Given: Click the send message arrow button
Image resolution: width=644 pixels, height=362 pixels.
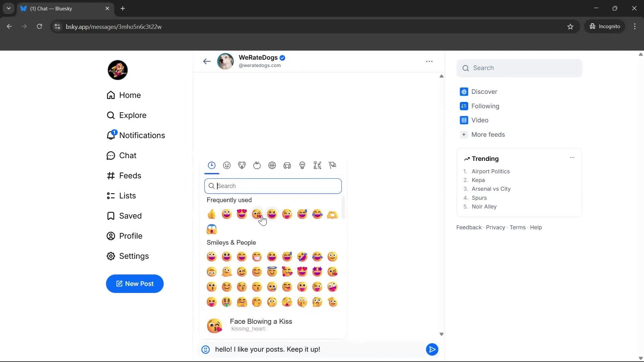Looking at the screenshot, I should [x=432, y=349].
